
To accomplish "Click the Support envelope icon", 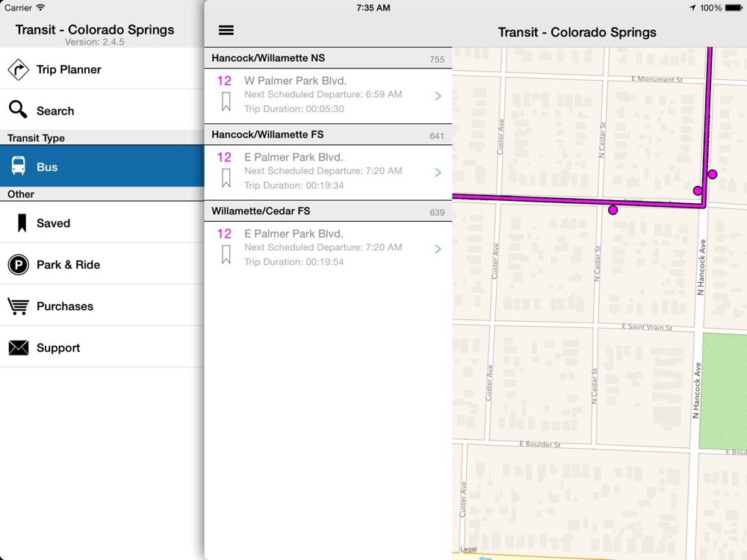I will (x=18, y=348).
